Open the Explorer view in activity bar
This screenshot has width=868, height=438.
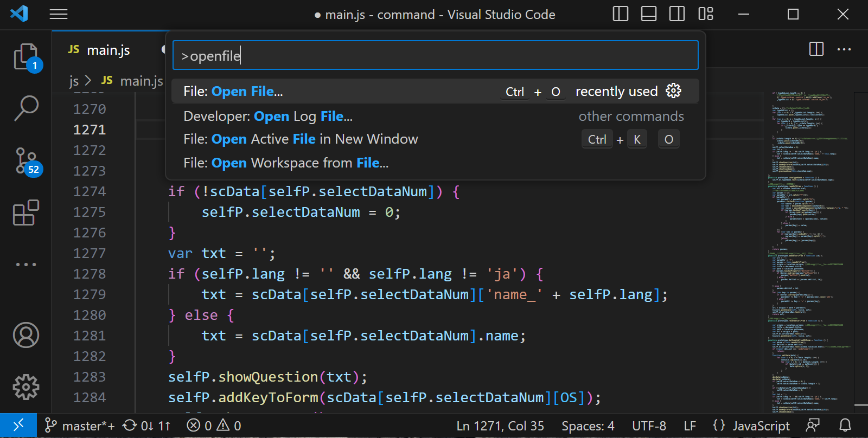click(25, 56)
